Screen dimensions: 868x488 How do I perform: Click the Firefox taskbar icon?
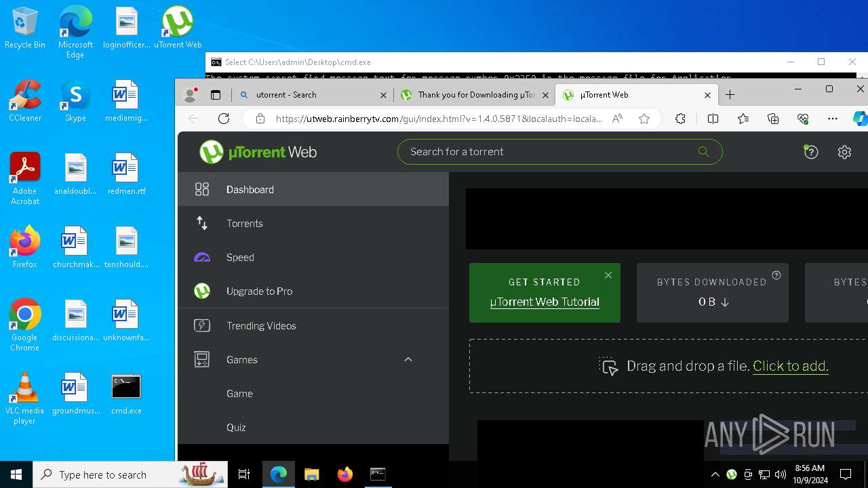[x=344, y=474]
